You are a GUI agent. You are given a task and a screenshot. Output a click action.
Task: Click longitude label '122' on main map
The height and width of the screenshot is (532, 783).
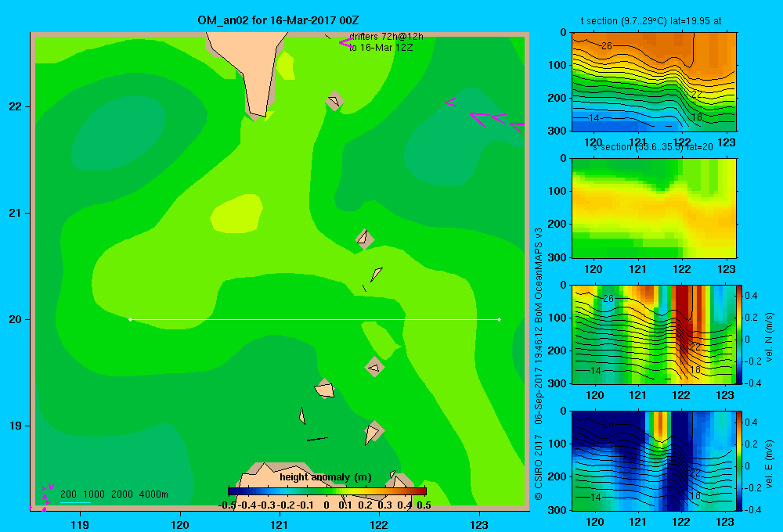pyautogui.click(x=379, y=525)
